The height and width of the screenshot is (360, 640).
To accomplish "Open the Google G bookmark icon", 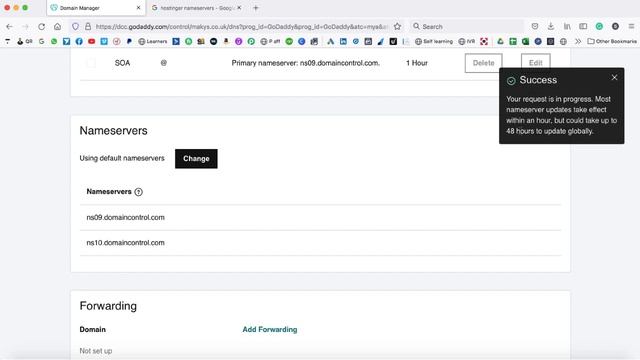I will coord(42,41).
